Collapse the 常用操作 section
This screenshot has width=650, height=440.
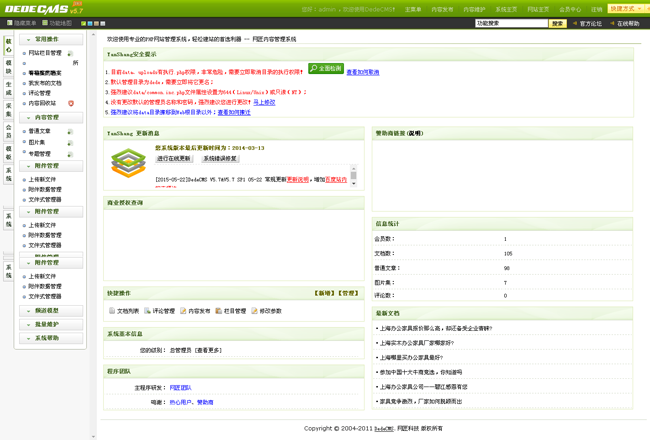click(x=51, y=39)
